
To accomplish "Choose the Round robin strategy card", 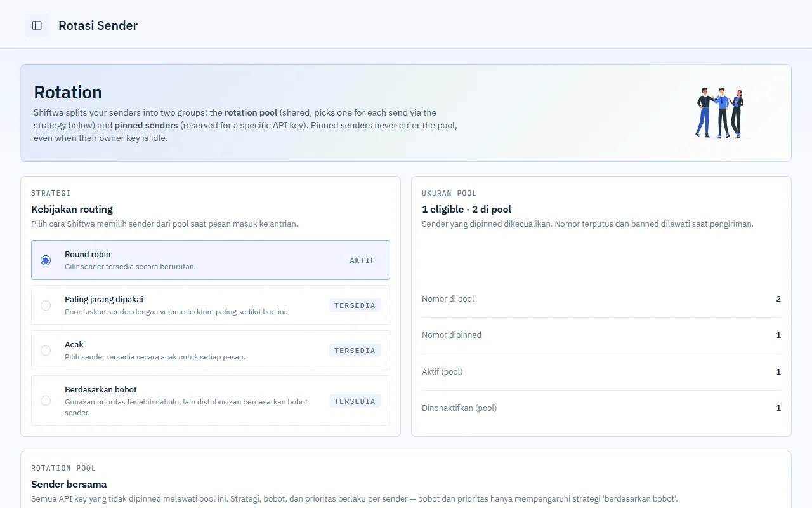I will click(x=211, y=260).
